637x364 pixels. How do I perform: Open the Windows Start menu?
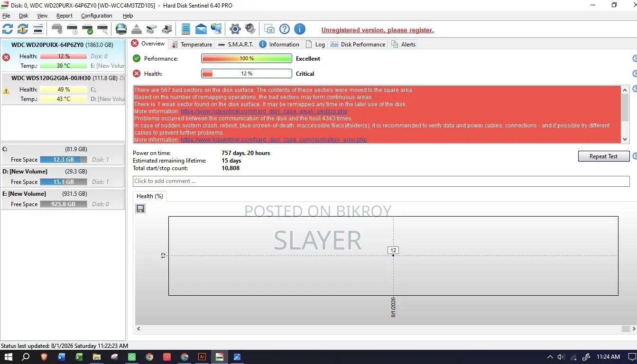(8, 357)
